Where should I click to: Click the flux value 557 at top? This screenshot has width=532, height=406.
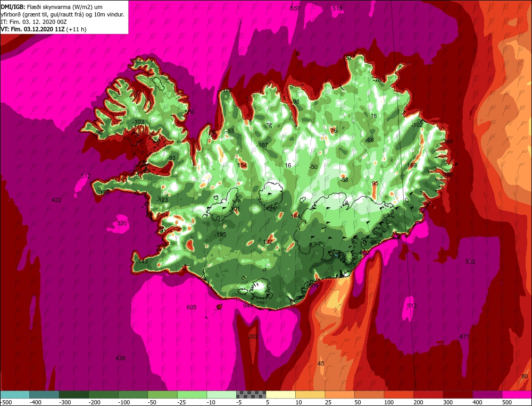tap(295, 9)
